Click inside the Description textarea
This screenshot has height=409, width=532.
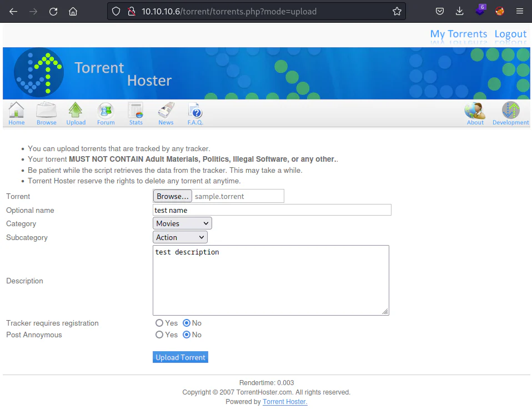coord(271,281)
